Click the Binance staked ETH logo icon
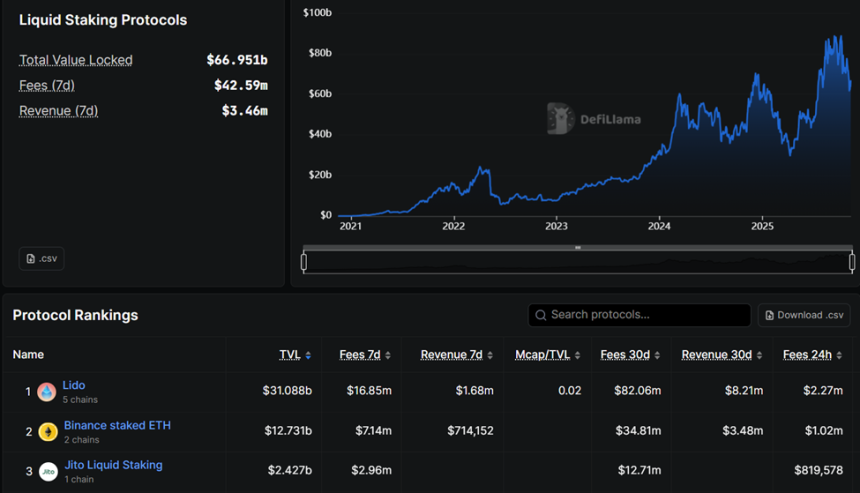Viewport: 860px width, 493px height. click(x=47, y=432)
